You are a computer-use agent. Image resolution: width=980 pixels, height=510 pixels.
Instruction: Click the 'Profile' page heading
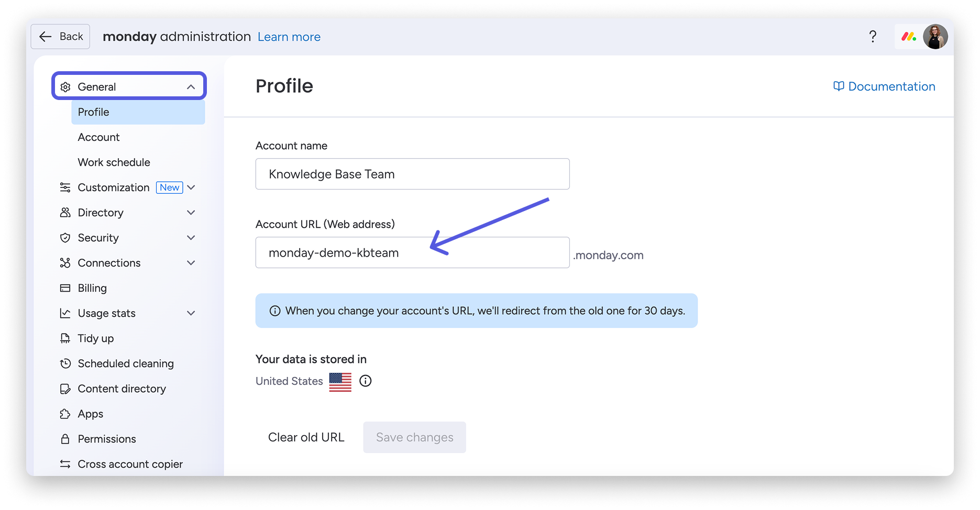[x=284, y=86]
